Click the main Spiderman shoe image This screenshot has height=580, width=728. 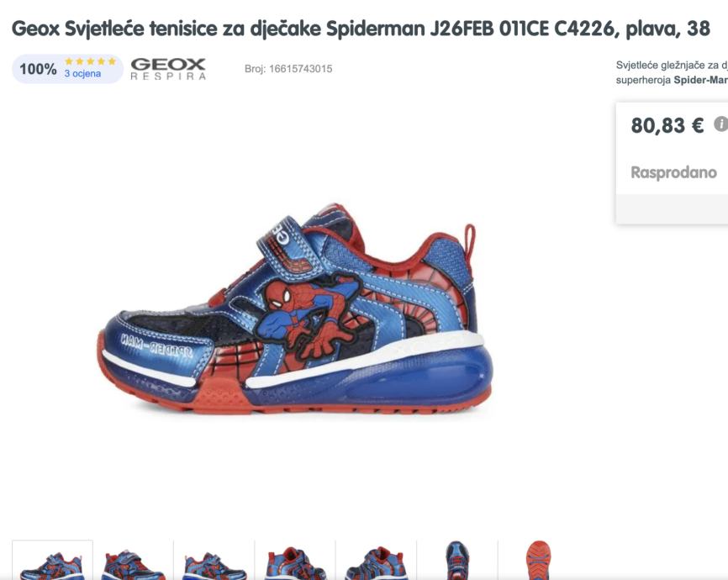click(x=295, y=308)
